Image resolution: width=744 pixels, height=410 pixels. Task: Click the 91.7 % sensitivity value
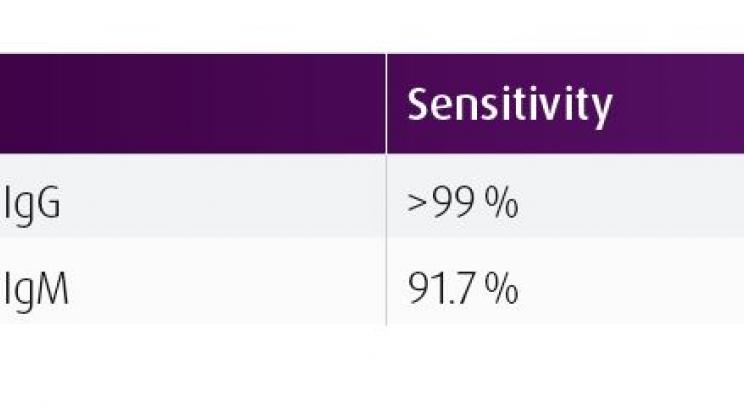coord(461,290)
